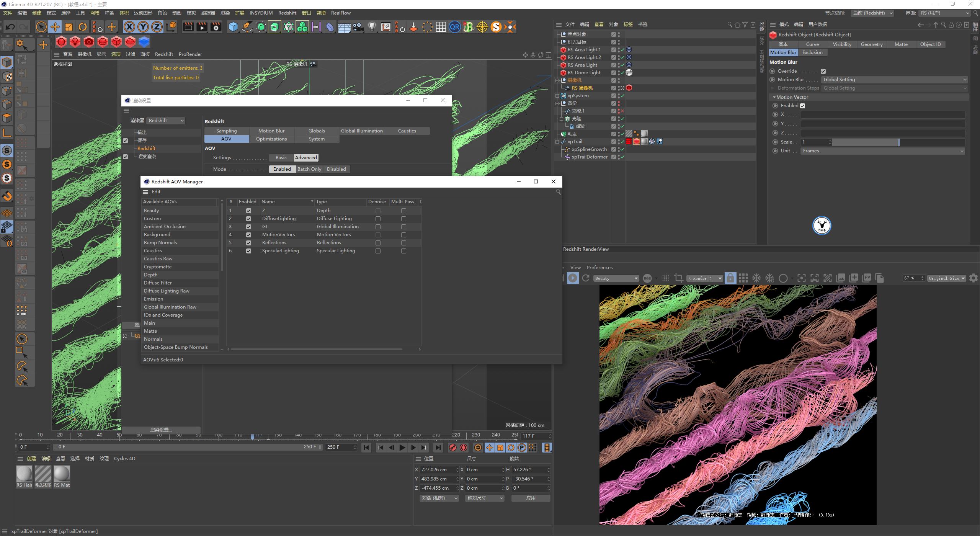Set AOV mode to Batch Only

pos(309,169)
